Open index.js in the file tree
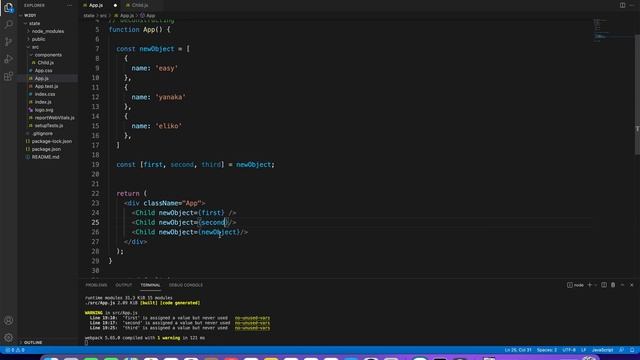Screen dimensions: 640x360 click(x=43, y=102)
